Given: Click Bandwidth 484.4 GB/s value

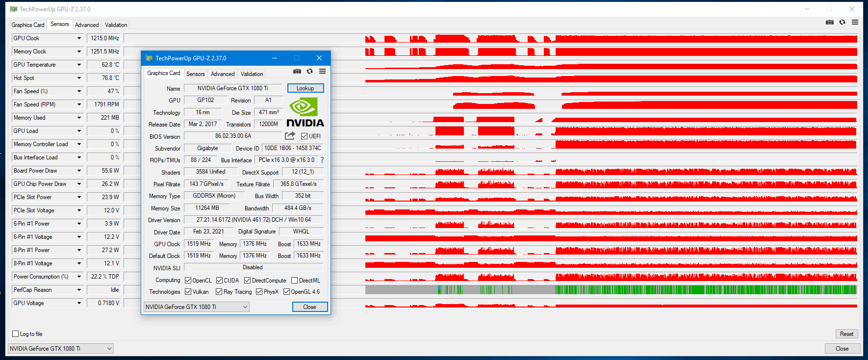Looking at the screenshot, I should coord(298,208).
